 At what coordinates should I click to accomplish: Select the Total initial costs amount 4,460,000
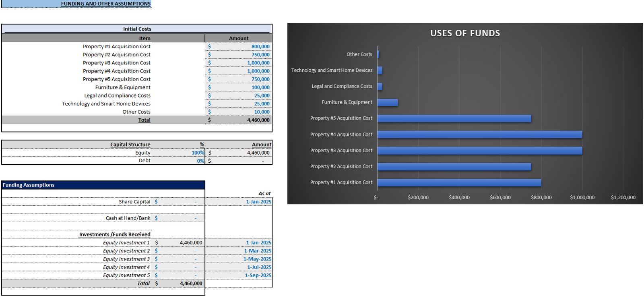click(x=238, y=120)
